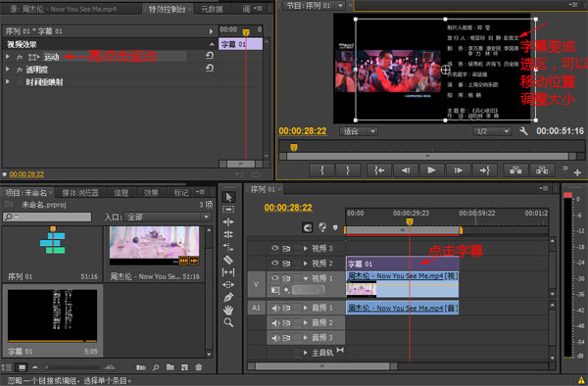Reset the 透明度 effect

coord(210,69)
